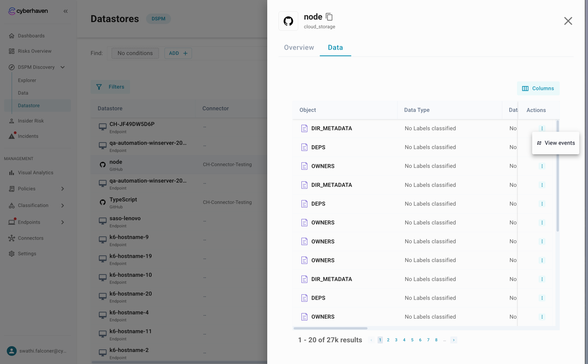Open Settings gear in the sidebar
Screen dimensions: 588x364
(12, 254)
